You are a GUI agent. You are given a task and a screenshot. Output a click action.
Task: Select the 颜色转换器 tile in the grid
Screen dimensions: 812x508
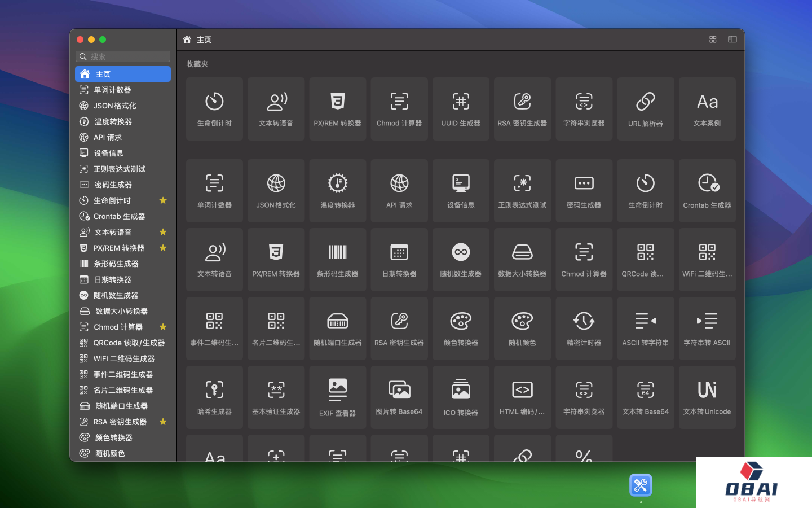pyautogui.click(x=461, y=329)
